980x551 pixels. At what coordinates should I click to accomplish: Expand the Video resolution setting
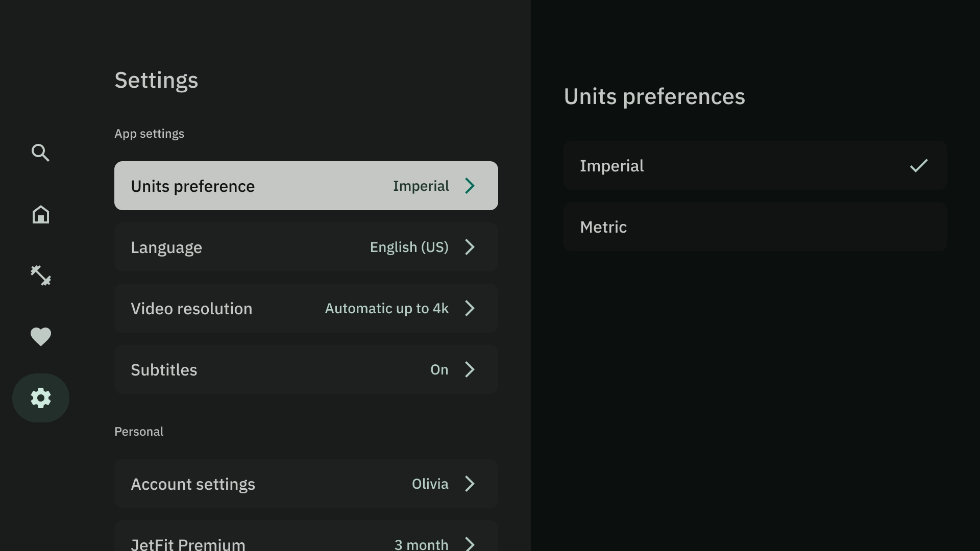(306, 308)
